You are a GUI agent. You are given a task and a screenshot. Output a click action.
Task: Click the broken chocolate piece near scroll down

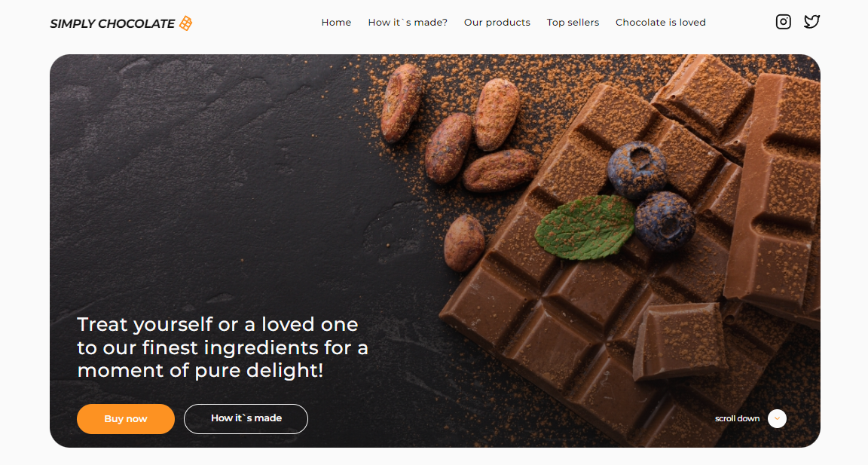(679, 341)
